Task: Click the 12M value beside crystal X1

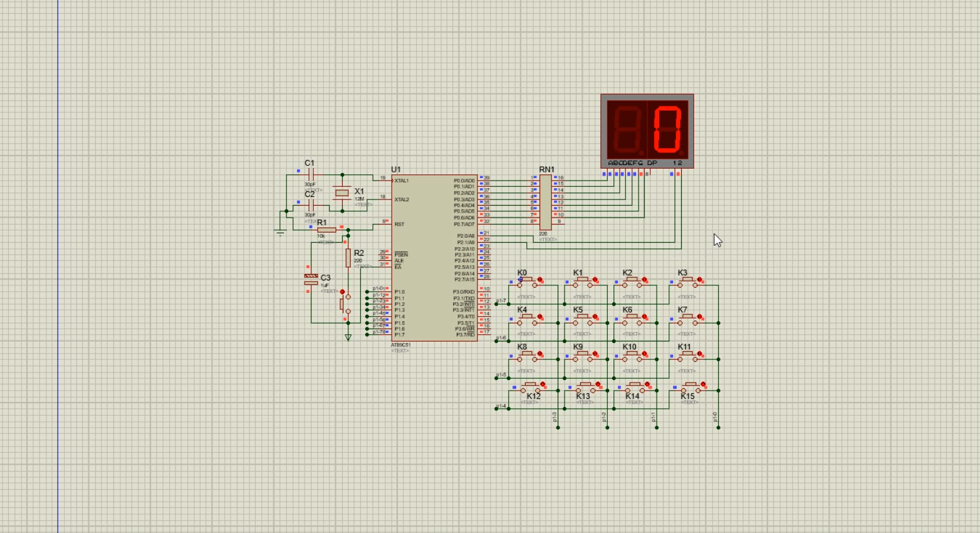Action: coord(359,199)
